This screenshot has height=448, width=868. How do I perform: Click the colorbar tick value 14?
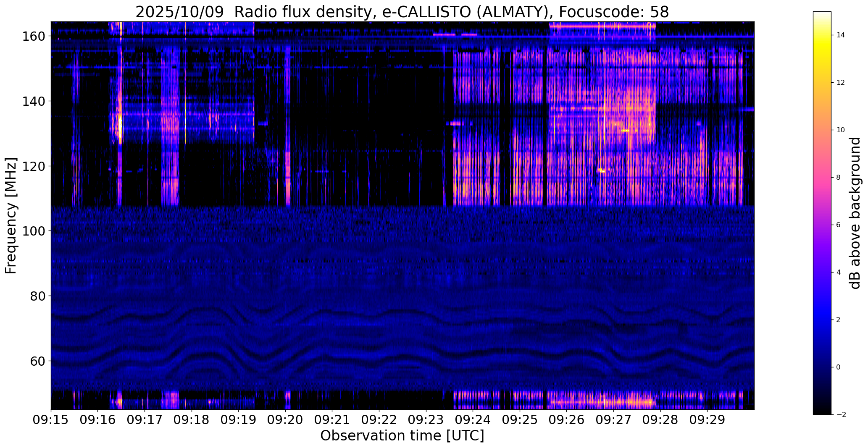841,35
